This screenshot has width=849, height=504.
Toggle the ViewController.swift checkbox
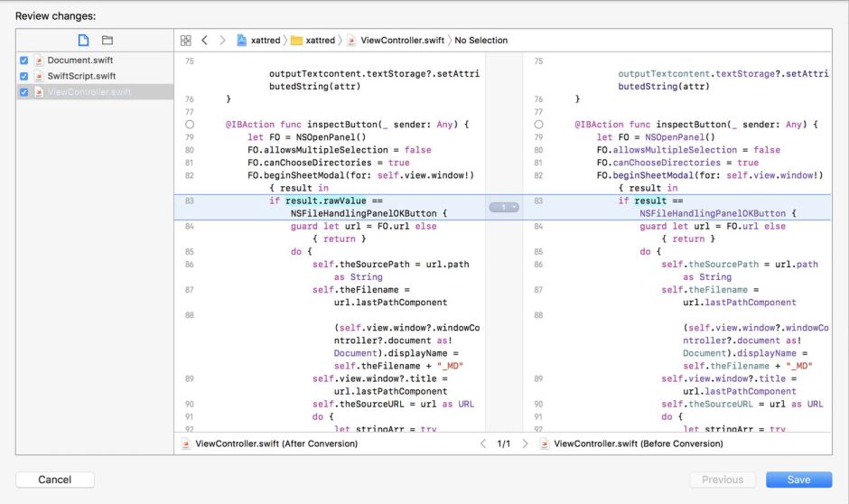(x=24, y=92)
